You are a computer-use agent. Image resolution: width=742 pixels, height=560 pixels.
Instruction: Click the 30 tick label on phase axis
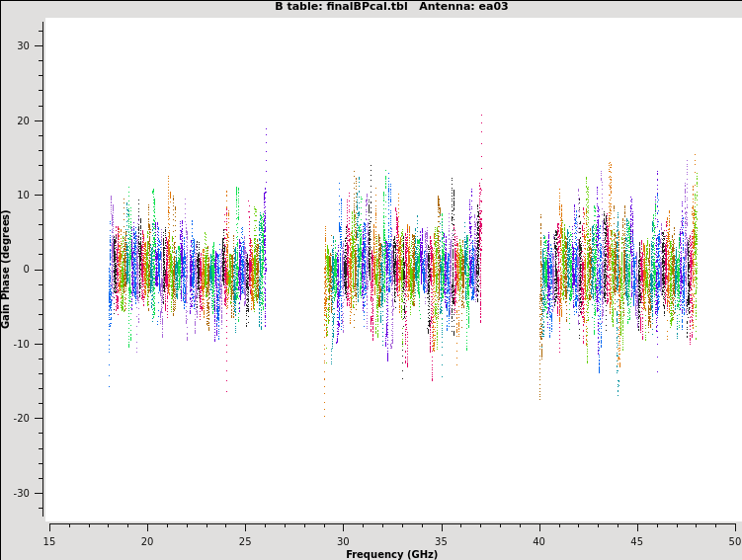pyautogui.click(x=24, y=46)
